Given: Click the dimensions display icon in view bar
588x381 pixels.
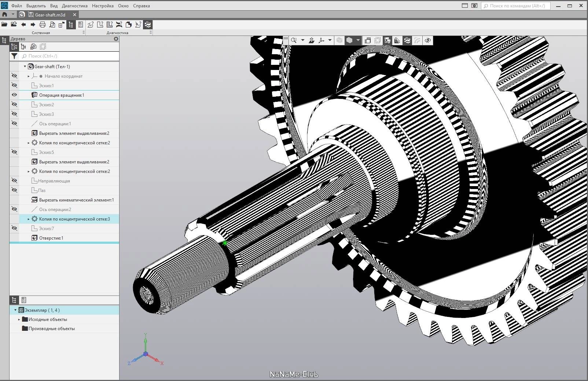Looking at the screenshot, I should tap(368, 40).
